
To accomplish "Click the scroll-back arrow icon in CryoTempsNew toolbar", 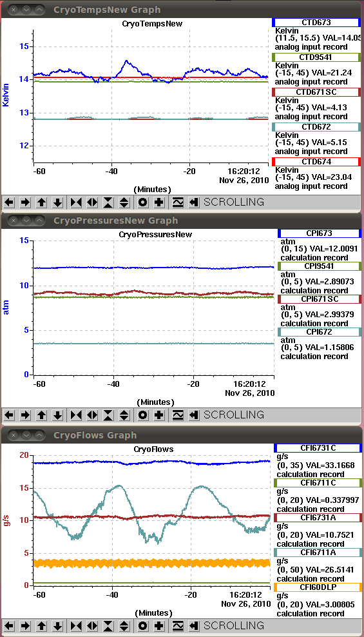I will [194, 202].
